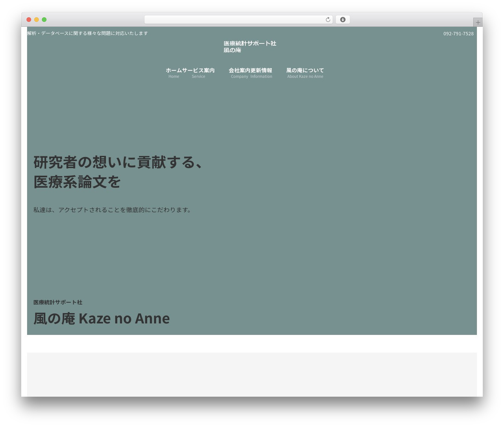Click tagline 解析・データベースに関する様々な問題
Image resolution: width=504 pixels, height=427 pixels.
tap(87, 33)
